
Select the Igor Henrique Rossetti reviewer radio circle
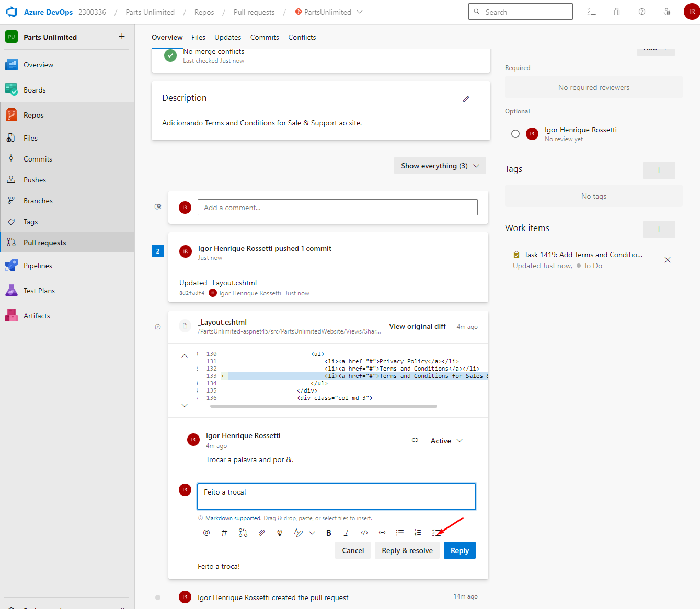pos(515,134)
